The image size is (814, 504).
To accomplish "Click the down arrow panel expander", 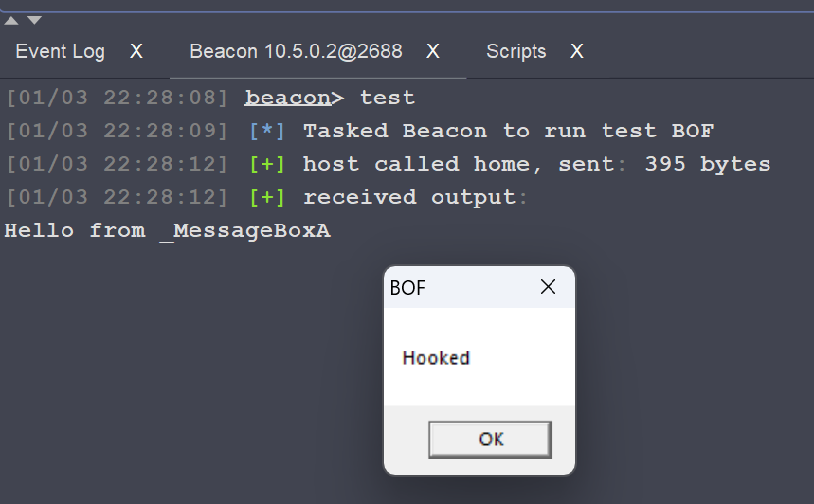I will click(34, 20).
